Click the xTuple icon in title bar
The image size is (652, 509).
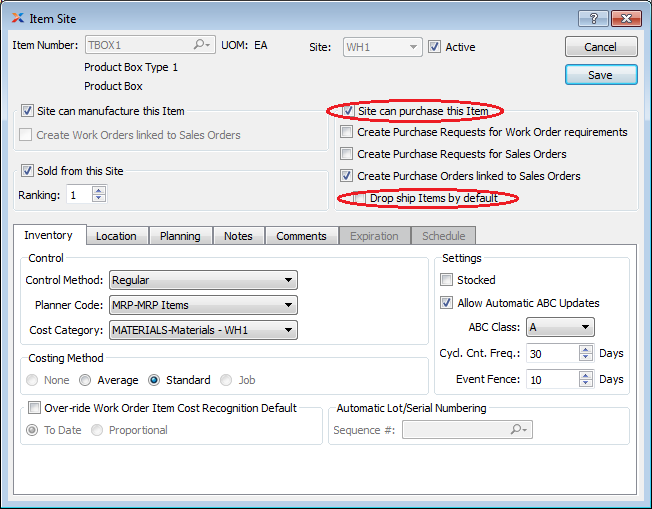coord(18,18)
